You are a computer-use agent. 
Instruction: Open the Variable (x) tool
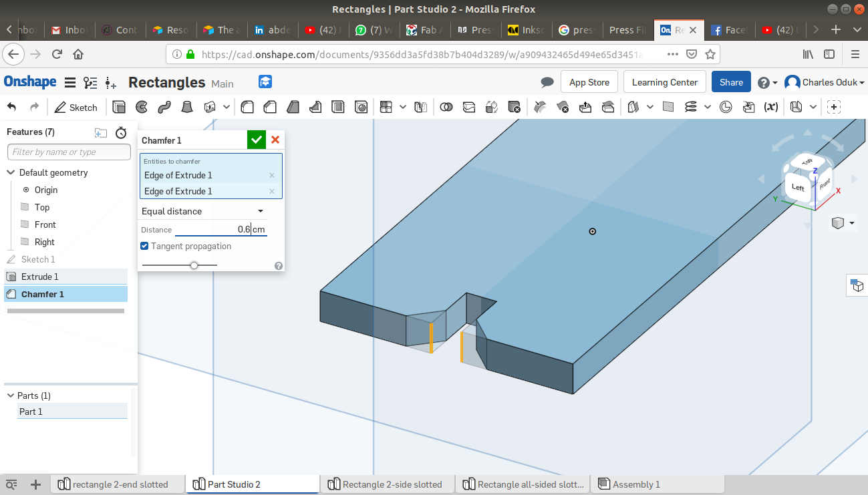click(x=770, y=107)
